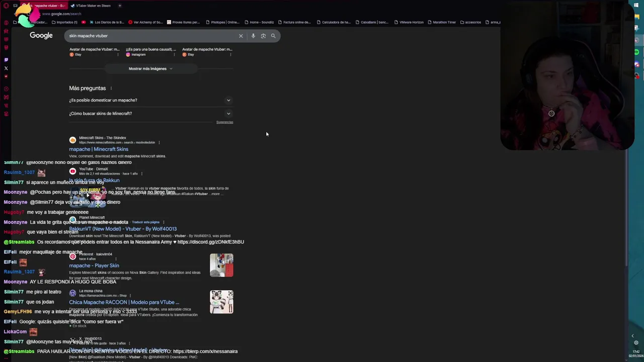644x362 pixels.
Task: Open 'Marathon Timer' bookmark
Action: [441, 22]
